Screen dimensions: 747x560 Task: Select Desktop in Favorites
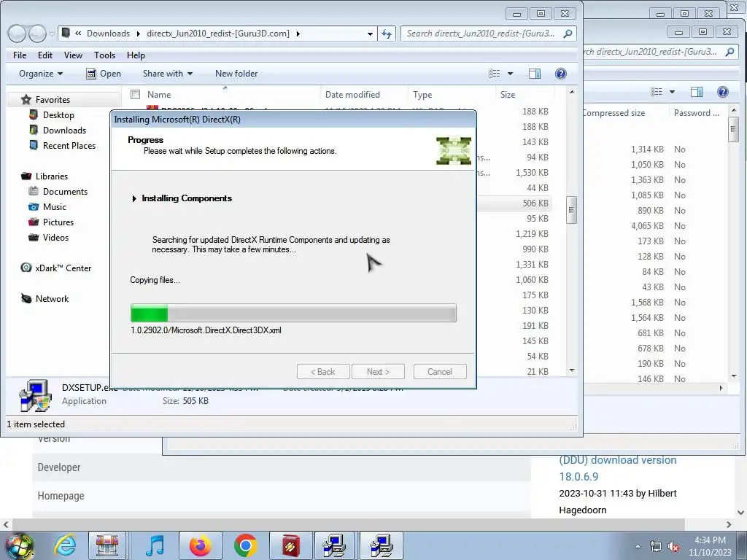point(58,114)
